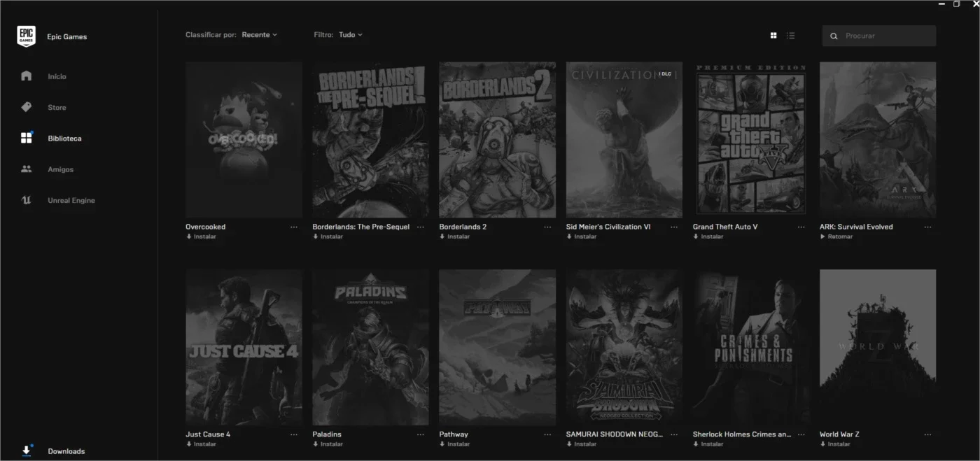The width and height of the screenshot is (980, 461).
Task: Open Unreal Engine section
Action: (x=71, y=200)
